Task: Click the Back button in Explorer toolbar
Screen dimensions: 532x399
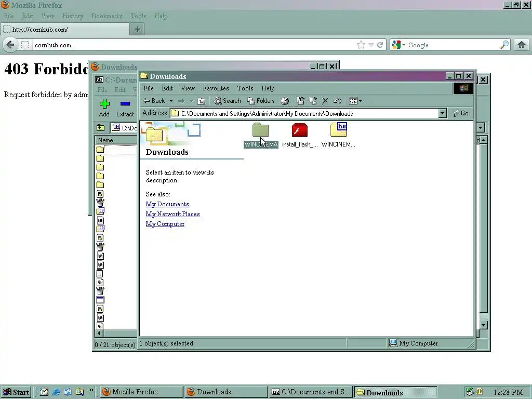Action: [x=154, y=101]
